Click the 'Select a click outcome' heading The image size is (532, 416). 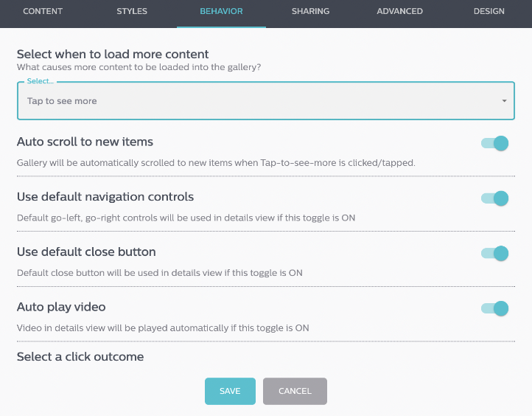click(x=80, y=356)
